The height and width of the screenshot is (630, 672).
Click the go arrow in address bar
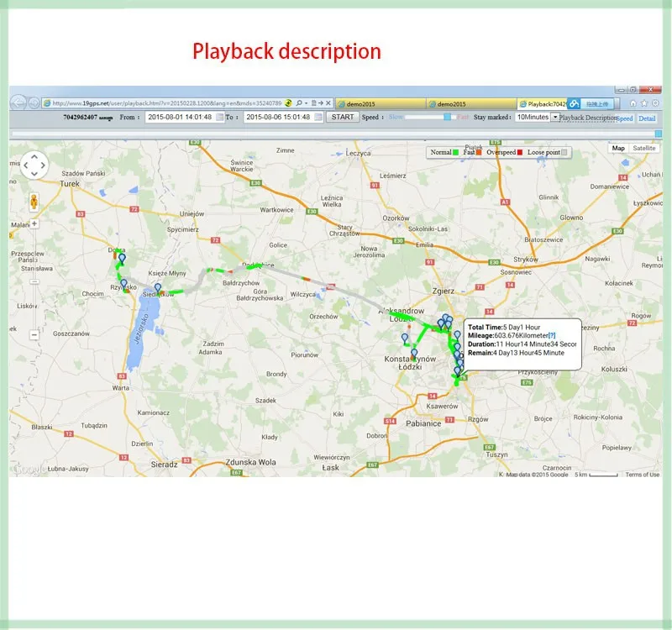tap(321, 103)
